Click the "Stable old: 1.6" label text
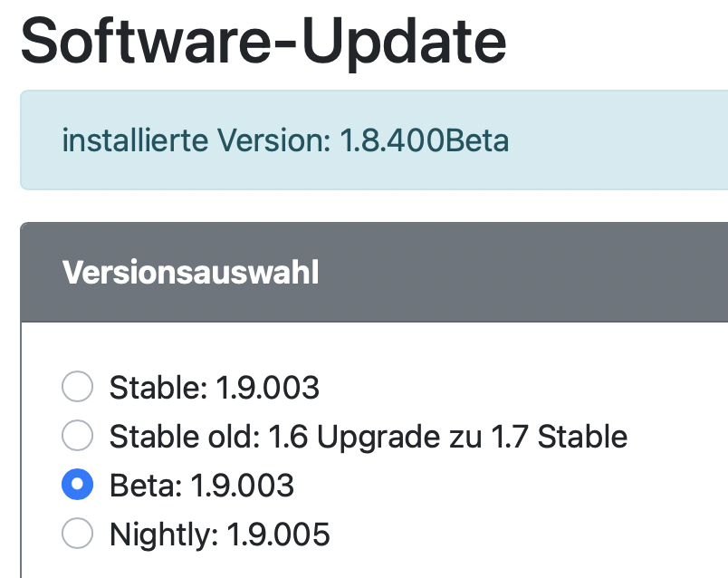Image resolution: width=728 pixels, height=578 pixels. click(186, 437)
